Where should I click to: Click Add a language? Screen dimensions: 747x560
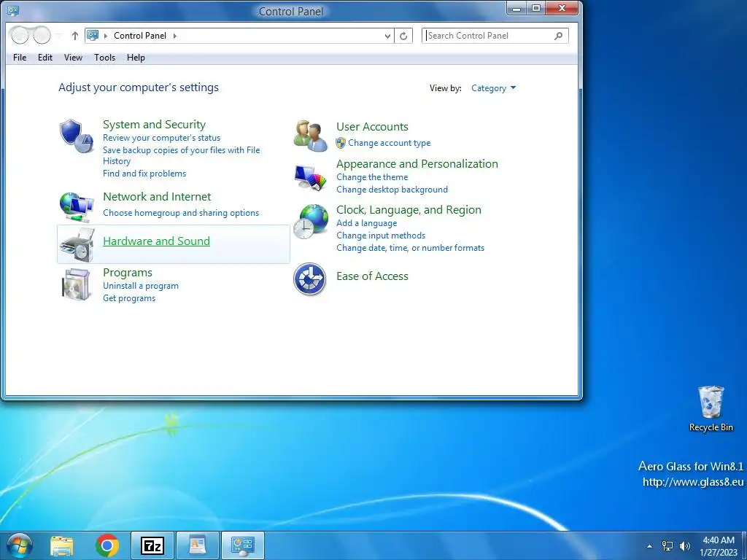pyautogui.click(x=366, y=223)
